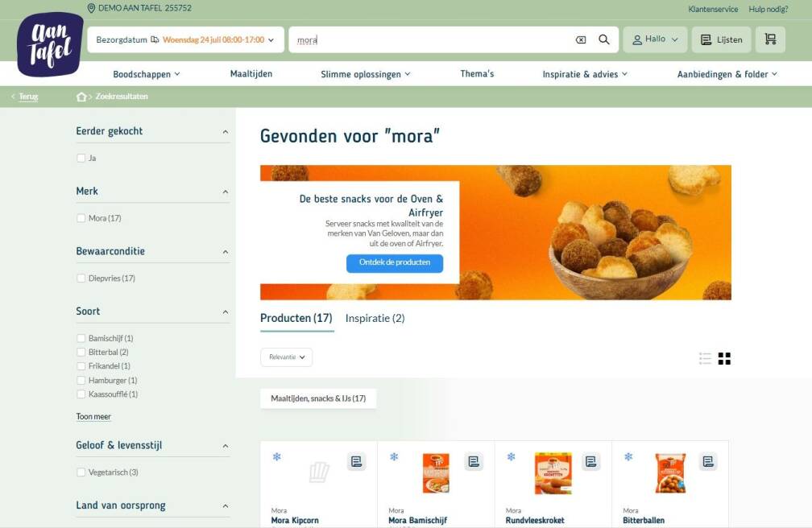This screenshot has width=812, height=528.
Task: Click the search magnifier icon
Action: [604, 39]
